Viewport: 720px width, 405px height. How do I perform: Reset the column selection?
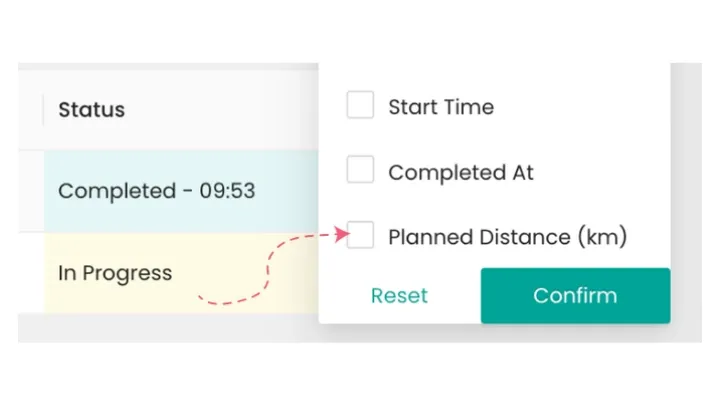tap(399, 295)
